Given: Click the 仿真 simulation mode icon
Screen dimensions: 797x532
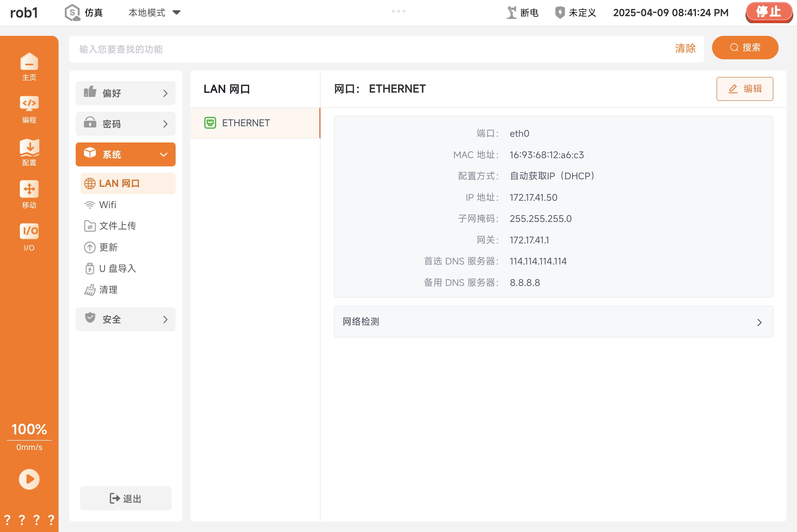Looking at the screenshot, I should [x=72, y=12].
